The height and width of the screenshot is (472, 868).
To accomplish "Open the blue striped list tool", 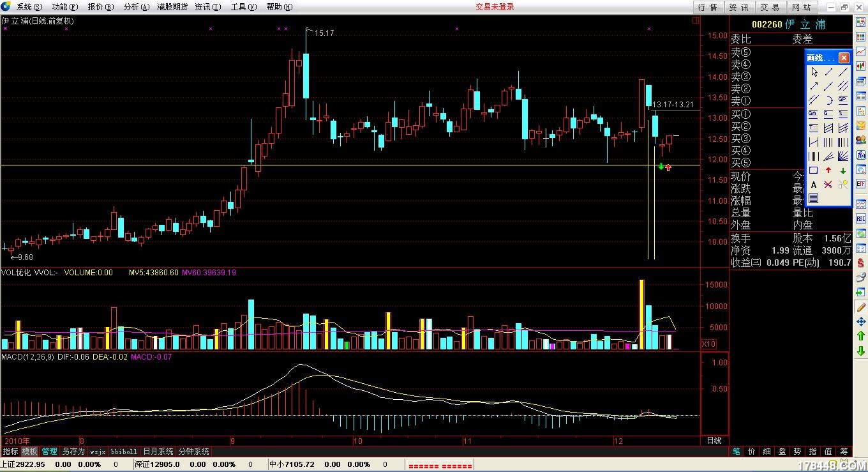I will coord(814,199).
